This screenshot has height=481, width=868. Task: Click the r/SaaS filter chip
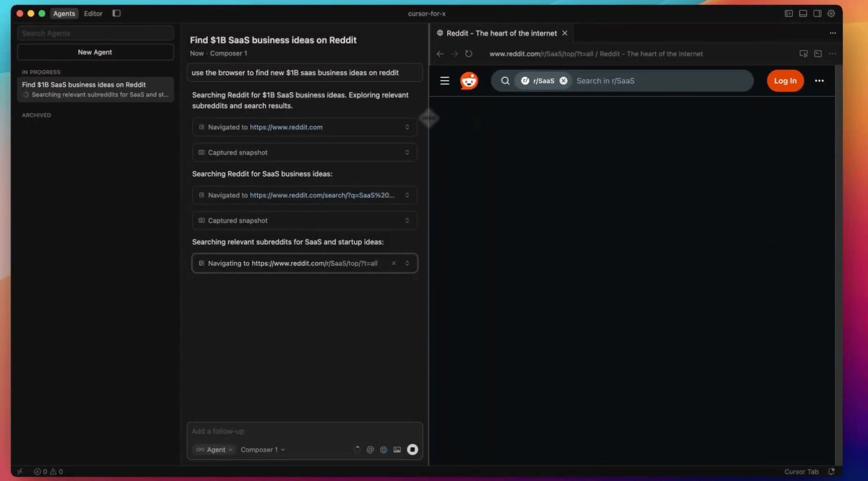tap(543, 81)
